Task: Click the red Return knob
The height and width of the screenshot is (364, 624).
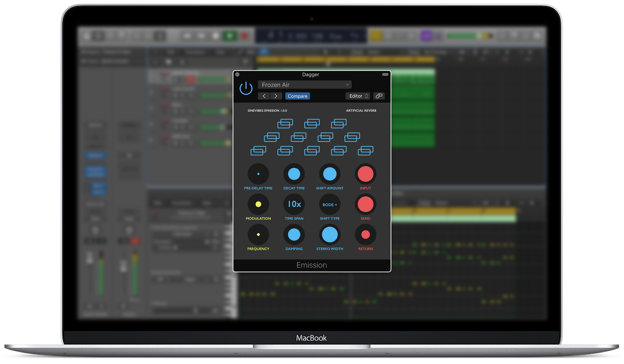Action: pos(365,235)
